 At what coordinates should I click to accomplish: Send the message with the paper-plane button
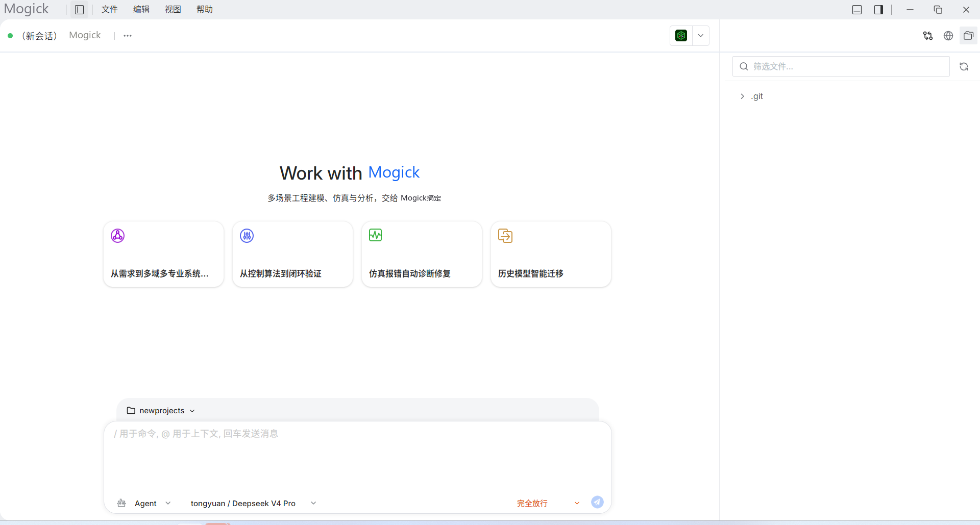tap(597, 503)
